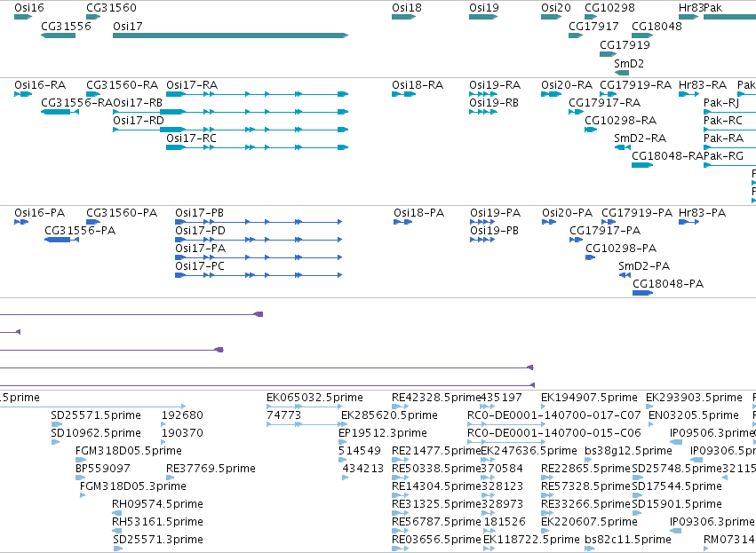Select the SmD2-PA protein label
The width and height of the screenshot is (756, 553).
tap(644, 266)
